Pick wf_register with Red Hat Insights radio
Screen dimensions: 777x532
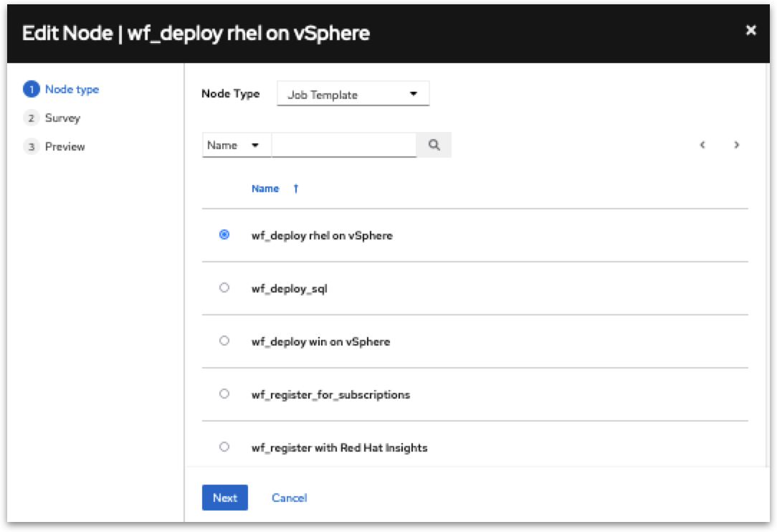[x=224, y=447]
